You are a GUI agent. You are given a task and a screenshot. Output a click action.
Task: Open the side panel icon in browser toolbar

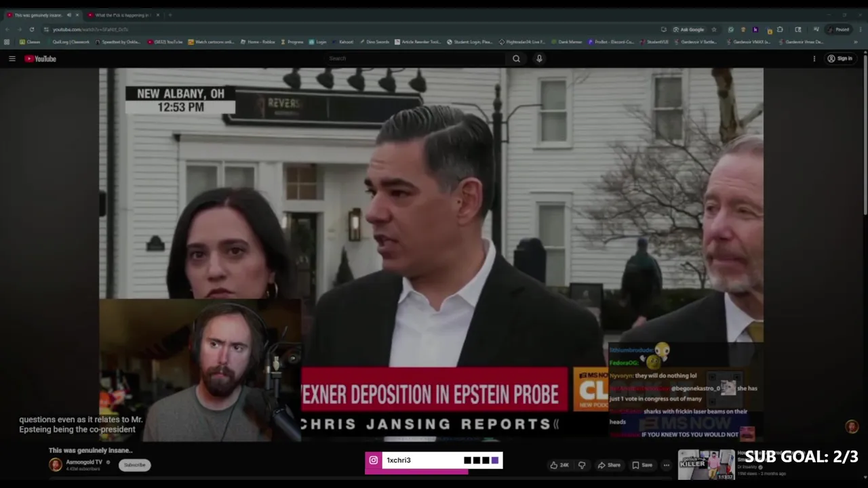tap(798, 30)
